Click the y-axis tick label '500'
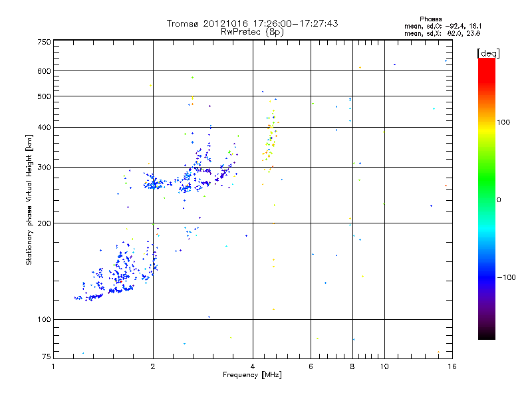 point(44,96)
